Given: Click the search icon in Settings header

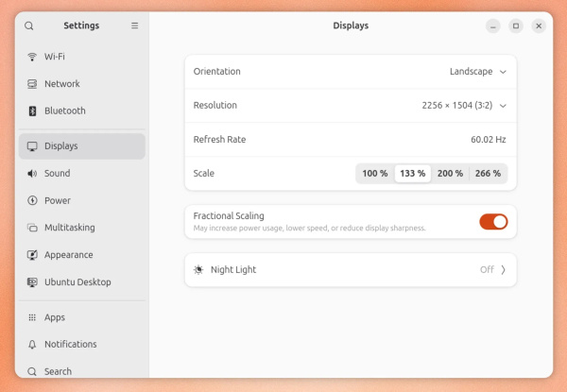Looking at the screenshot, I should (x=29, y=26).
